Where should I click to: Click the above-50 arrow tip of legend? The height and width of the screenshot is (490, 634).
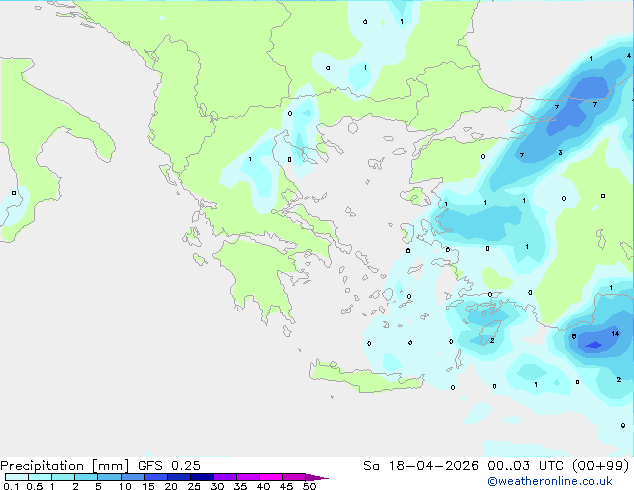pos(317,477)
